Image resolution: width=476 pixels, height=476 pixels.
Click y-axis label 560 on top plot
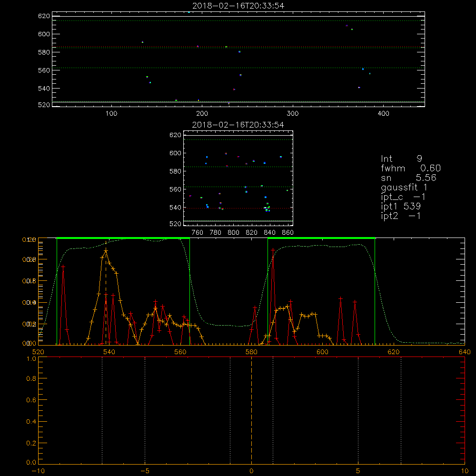click(44, 70)
